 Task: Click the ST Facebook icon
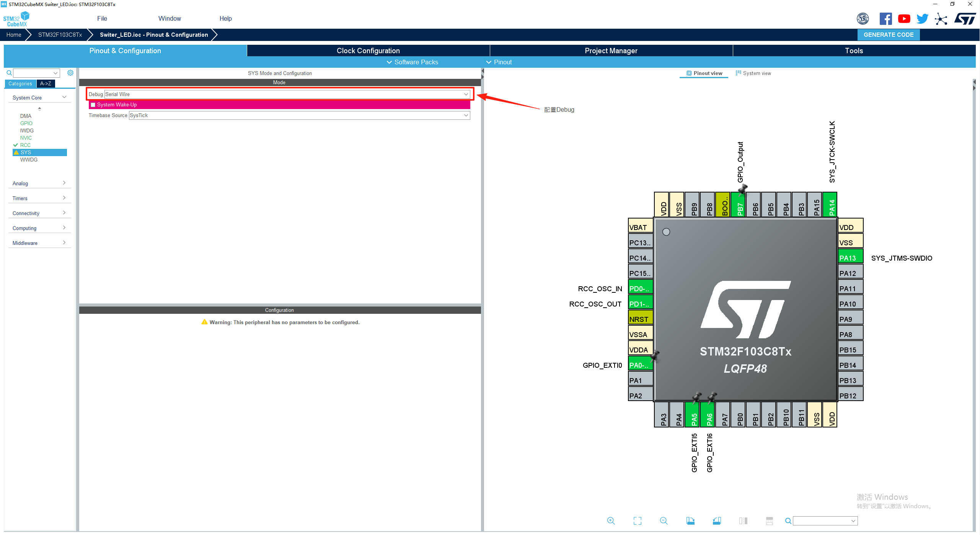(885, 19)
